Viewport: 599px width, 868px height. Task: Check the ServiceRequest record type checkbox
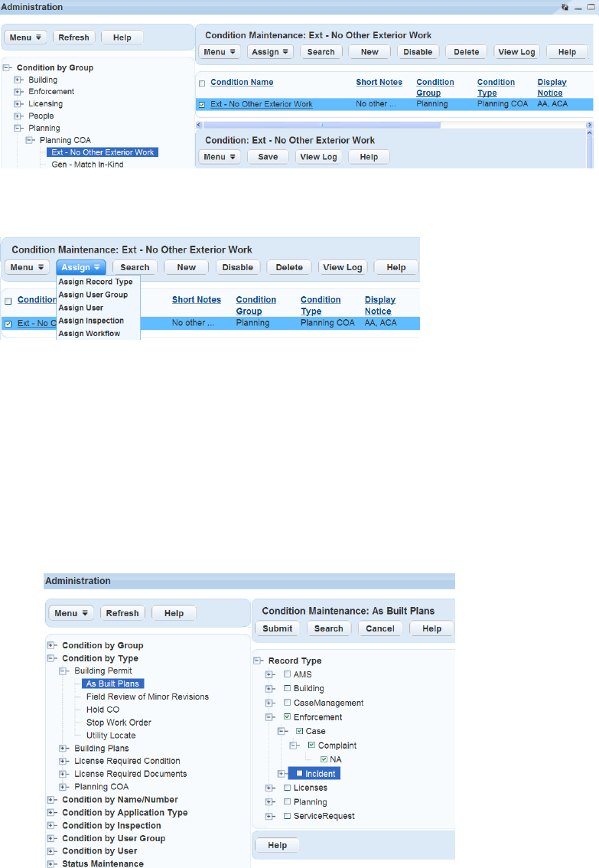pyautogui.click(x=287, y=816)
